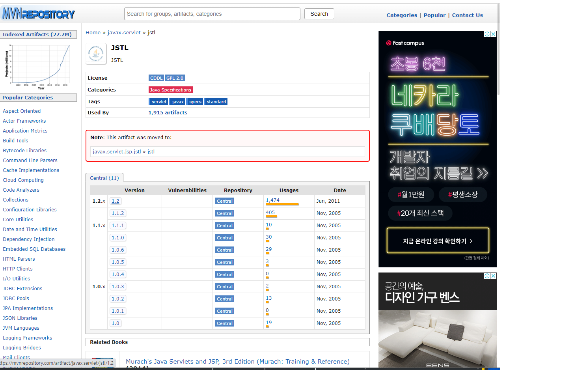The width and height of the screenshot is (574, 392).
Task: Click the servlet tag
Action: [x=159, y=102]
